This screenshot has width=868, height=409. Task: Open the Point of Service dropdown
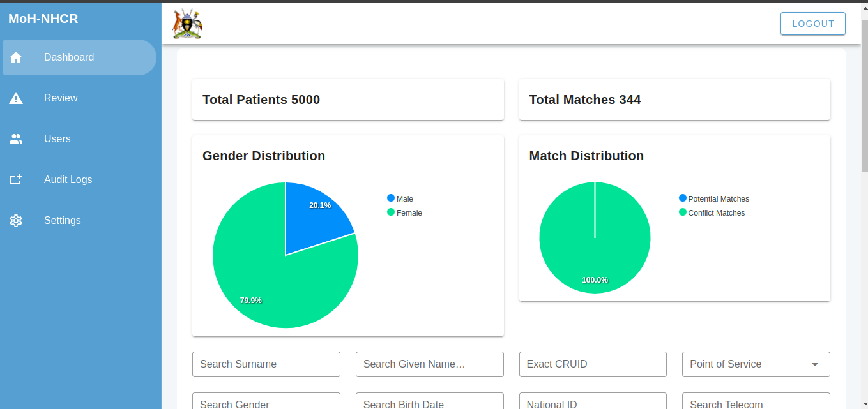coord(756,364)
